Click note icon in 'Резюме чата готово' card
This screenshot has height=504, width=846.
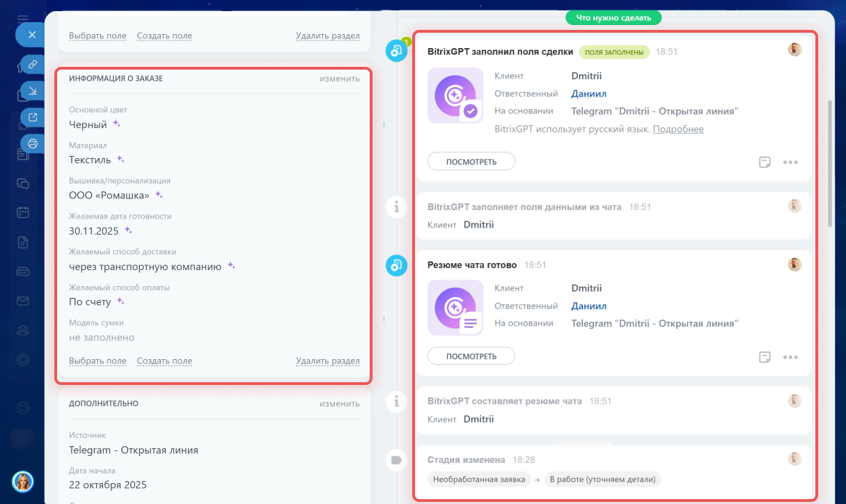(x=765, y=357)
